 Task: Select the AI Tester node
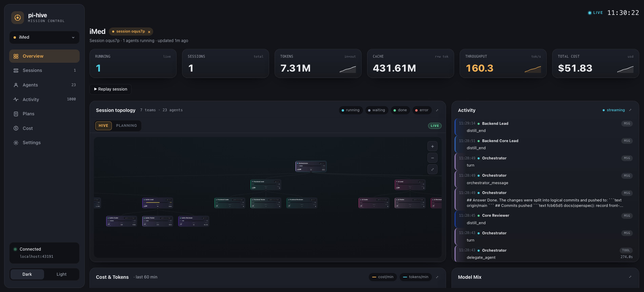tap(410, 203)
